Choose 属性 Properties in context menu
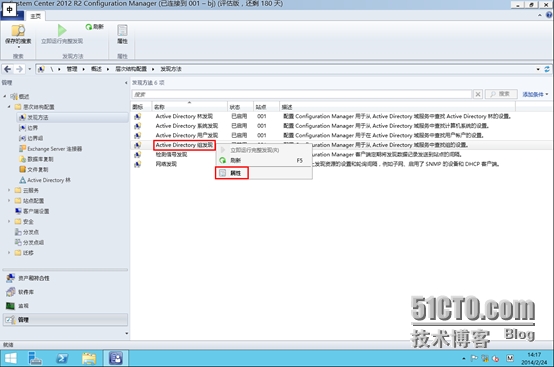The image size is (554, 367). [x=264, y=173]
